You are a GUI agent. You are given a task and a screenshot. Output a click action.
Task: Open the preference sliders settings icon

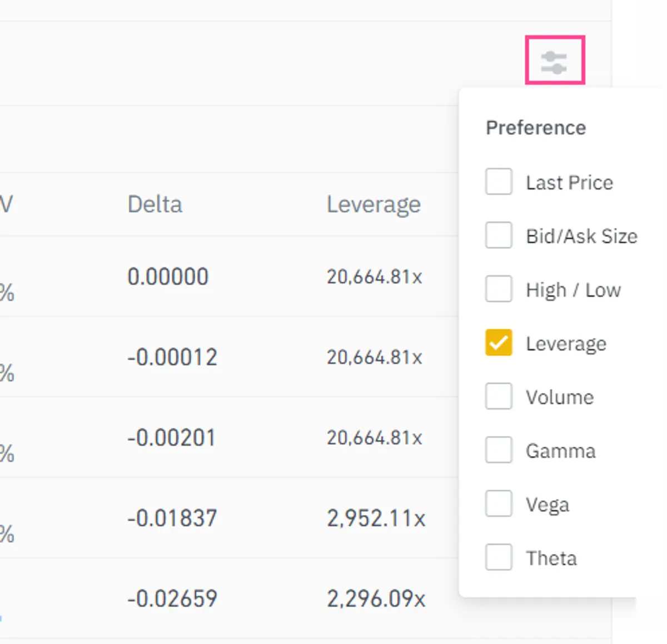554,62
